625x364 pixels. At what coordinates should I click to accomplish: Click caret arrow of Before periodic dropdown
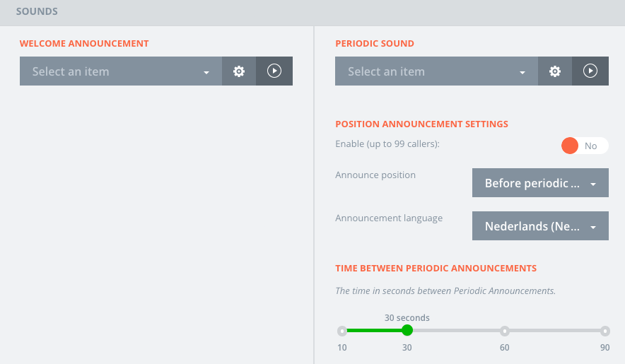593,184
